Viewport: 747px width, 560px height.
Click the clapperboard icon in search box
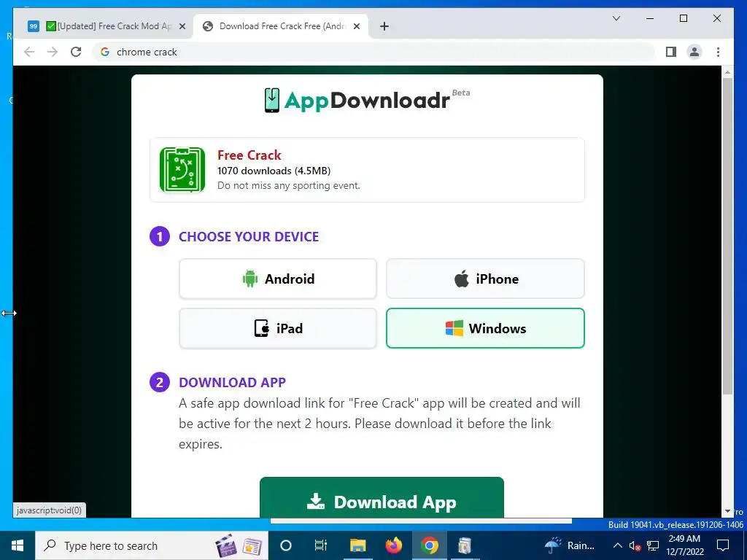tap(226, 545)
